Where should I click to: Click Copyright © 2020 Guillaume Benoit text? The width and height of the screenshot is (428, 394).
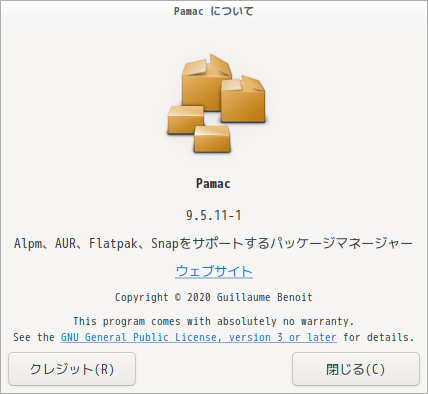214,297
